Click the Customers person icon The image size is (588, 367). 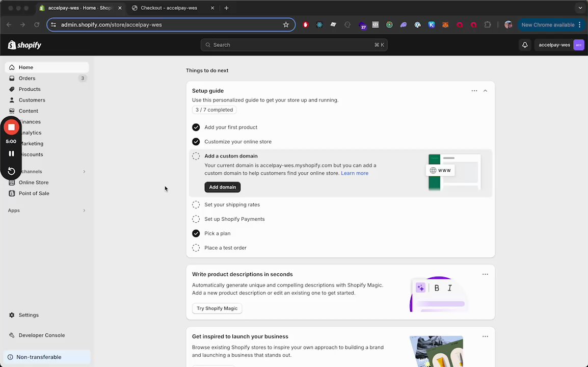[12, 100]
